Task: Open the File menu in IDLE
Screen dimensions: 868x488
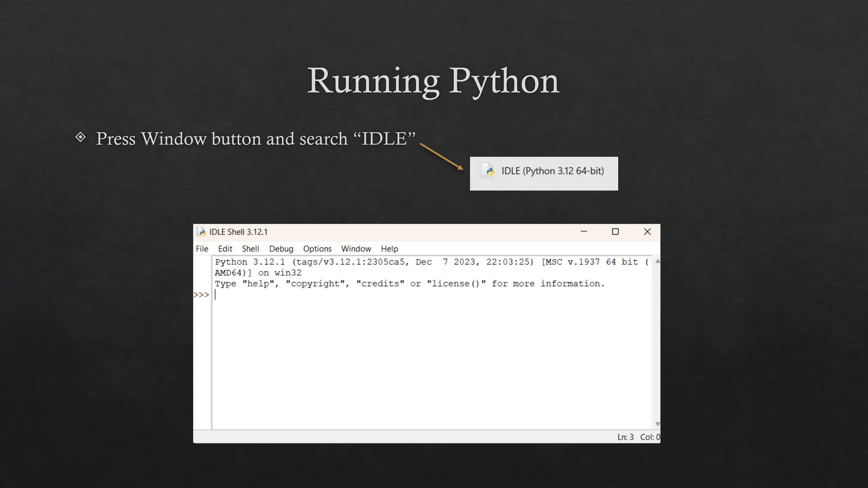Action: click(202, 249)
